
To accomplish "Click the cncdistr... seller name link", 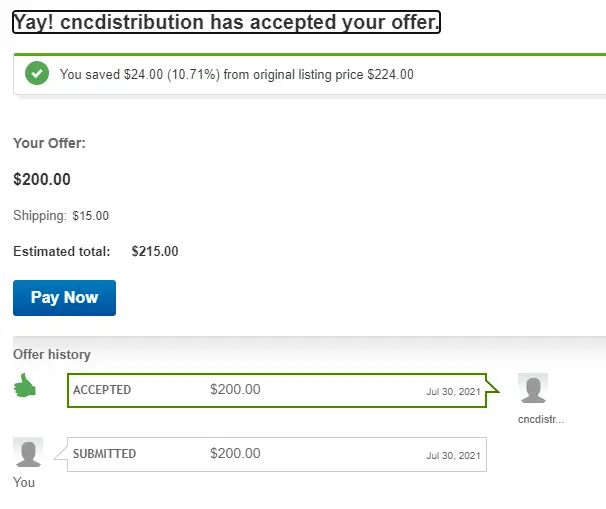I will [x=541, y=419].
